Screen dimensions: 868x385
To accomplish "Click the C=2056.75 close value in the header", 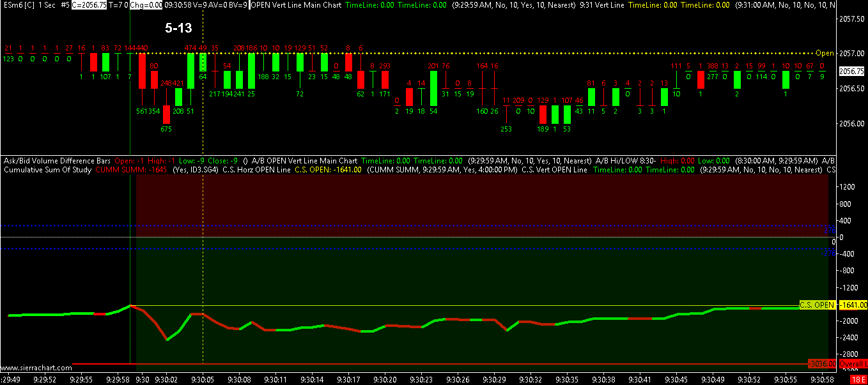I will click(x=88, y=4).
